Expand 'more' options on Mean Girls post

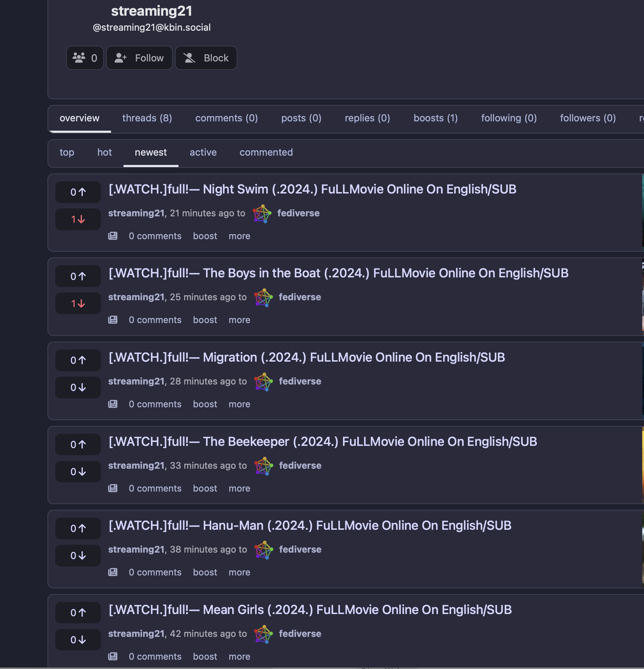pos(239,657)
